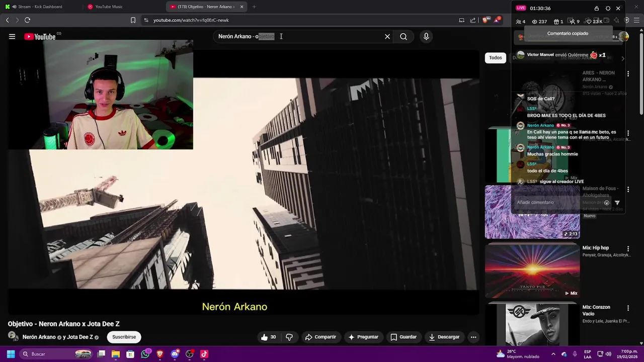644x362 pixels.
Task: Open the Mix: Hip hop sunset thumbnail
Action: click(x=532, y=271)
